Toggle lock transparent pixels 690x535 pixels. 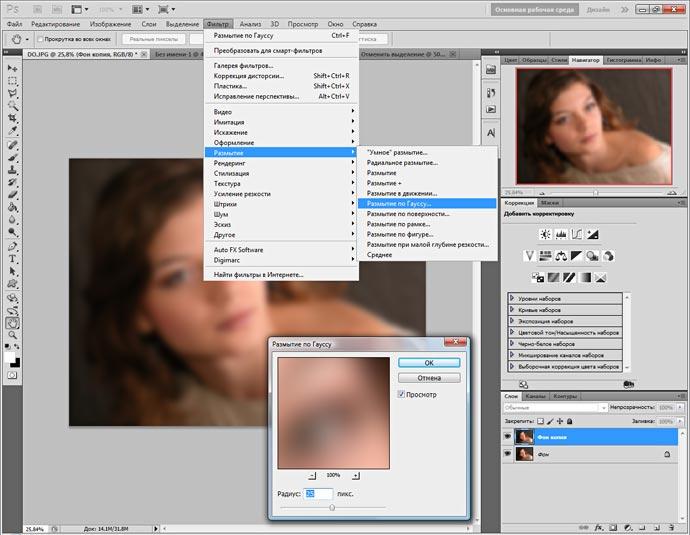[x=541, y=421]
